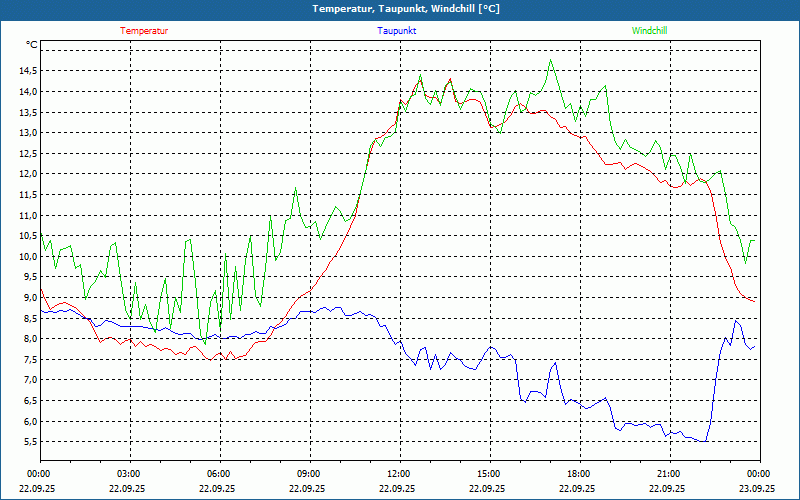Click the 12:00 time axis label
The height and width of the screenshot is (500, 800).
[398, 474]
